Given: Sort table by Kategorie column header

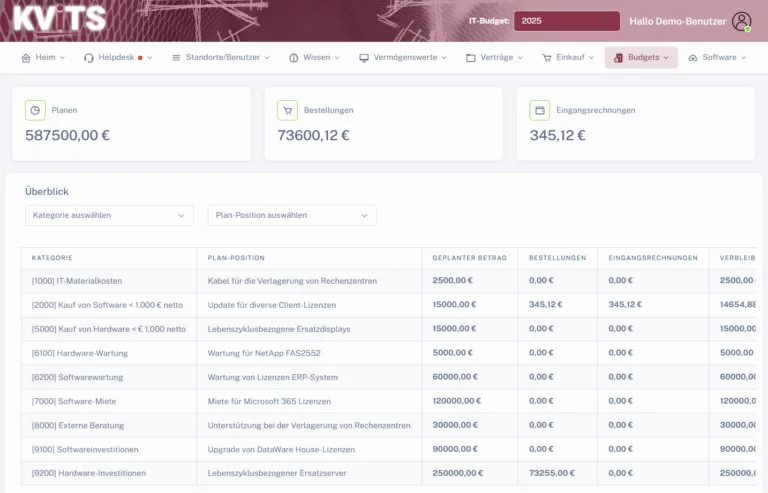Looking at the screenshot, I should point(52,257).
